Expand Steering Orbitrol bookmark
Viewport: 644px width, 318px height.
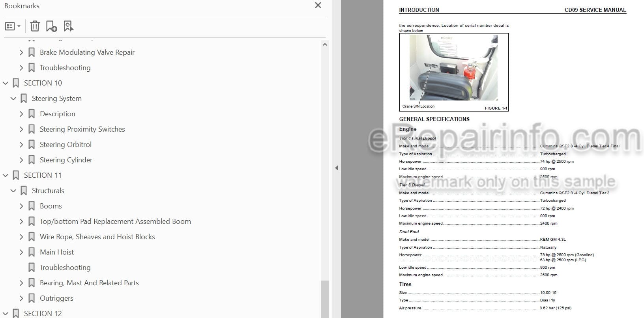(21, 145)
